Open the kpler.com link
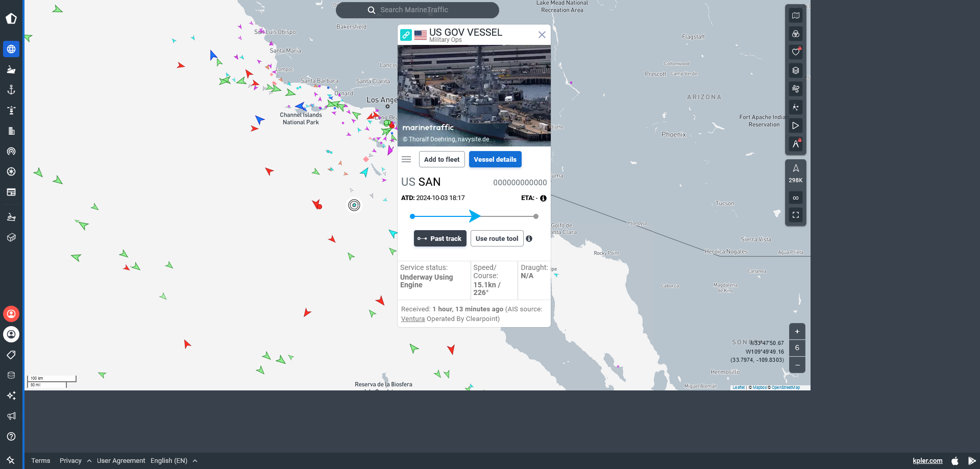Screen dimensions: 980x469 pos(927,460)
